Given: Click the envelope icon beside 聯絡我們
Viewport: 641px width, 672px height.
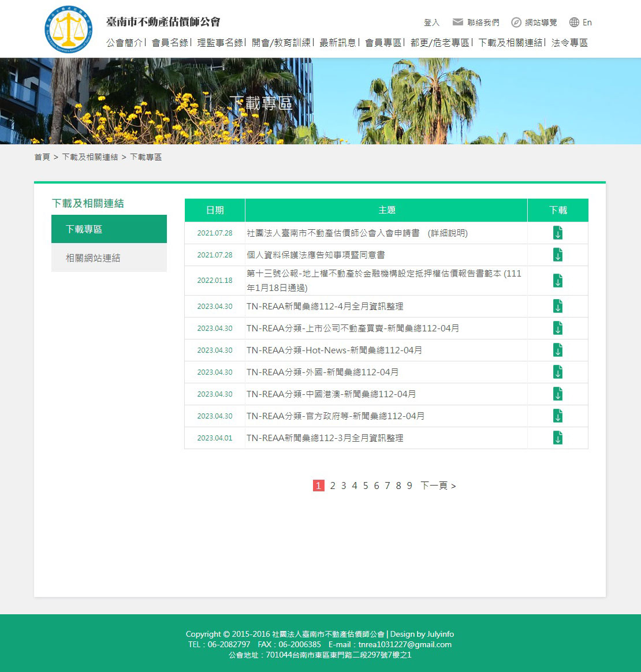Looking at the screenshot, I should pyautogui.click(x=458, y=22).
